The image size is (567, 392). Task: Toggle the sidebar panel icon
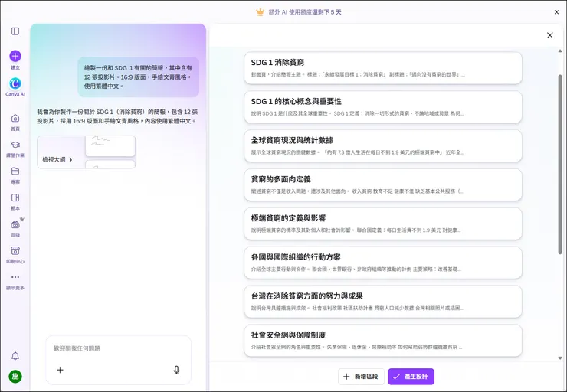pos(15,31)
